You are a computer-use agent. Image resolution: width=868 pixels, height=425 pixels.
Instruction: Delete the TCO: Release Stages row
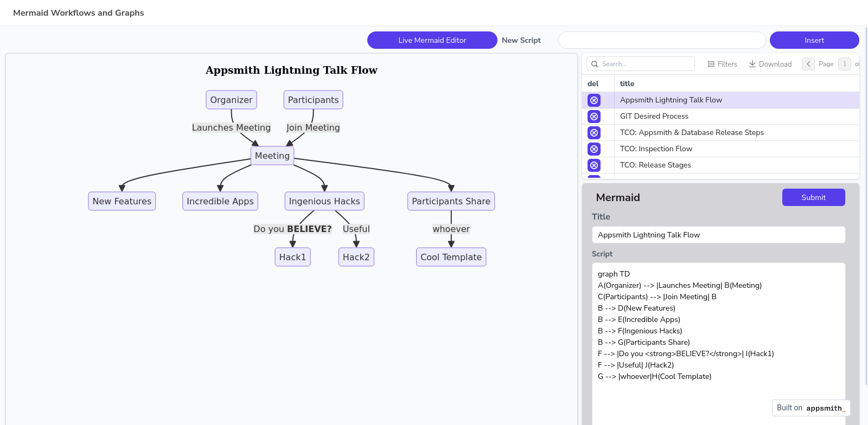(594, 165)
